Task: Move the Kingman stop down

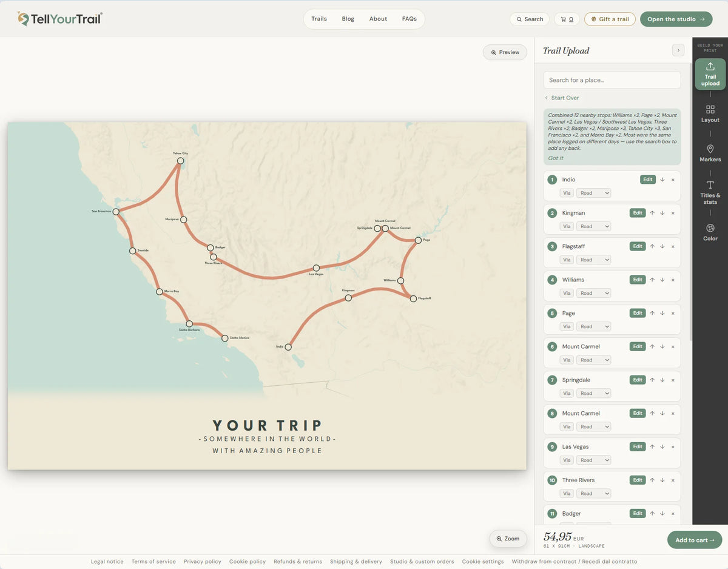Action: (x=662, y=213)
